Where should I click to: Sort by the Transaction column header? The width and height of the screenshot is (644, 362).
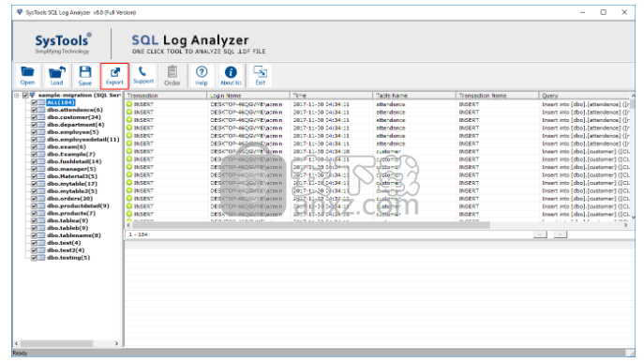point(166,96)
